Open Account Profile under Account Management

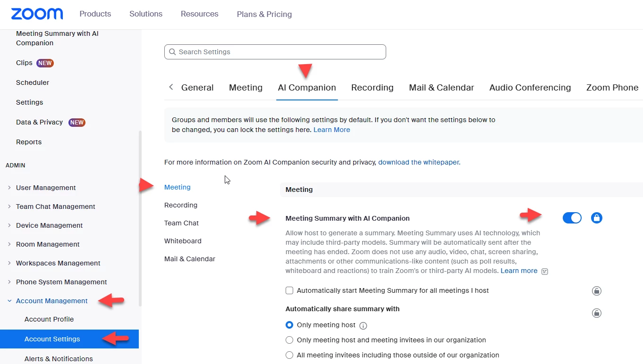tap(49, 319)
